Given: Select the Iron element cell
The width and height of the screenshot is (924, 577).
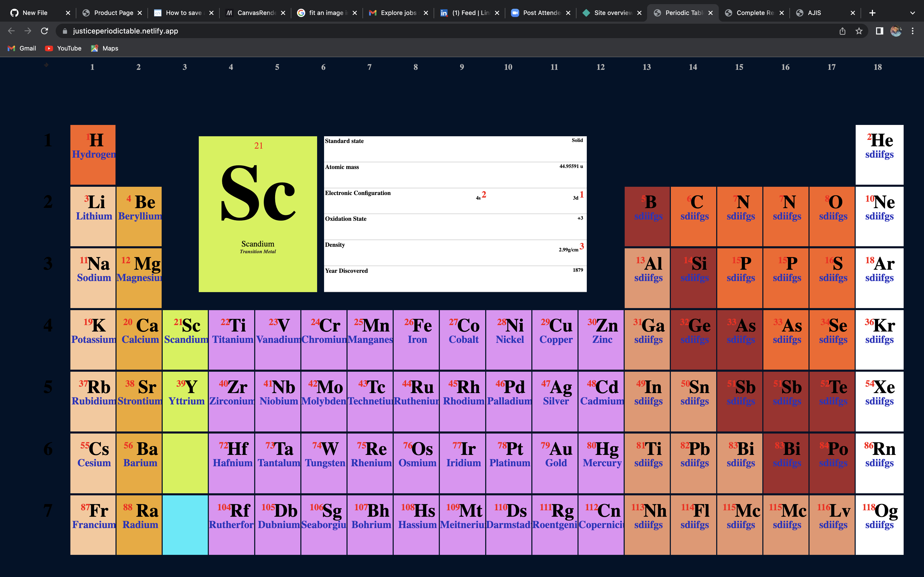Looking at the screenshot, I should pos(416,340).
